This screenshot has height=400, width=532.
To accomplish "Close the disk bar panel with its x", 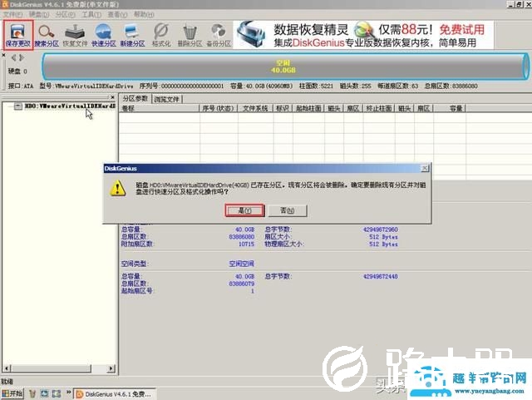I will pos(3,55).
